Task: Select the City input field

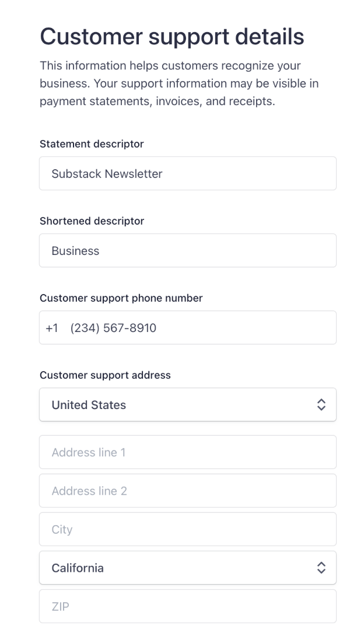Action: coord(187,529)
